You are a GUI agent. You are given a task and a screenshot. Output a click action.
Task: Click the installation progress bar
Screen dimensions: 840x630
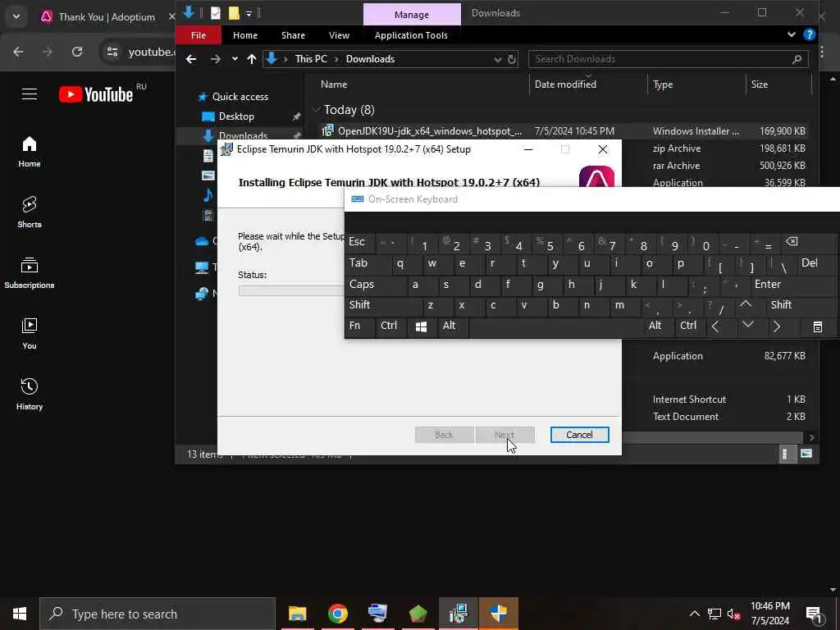[x=291, y=290]
